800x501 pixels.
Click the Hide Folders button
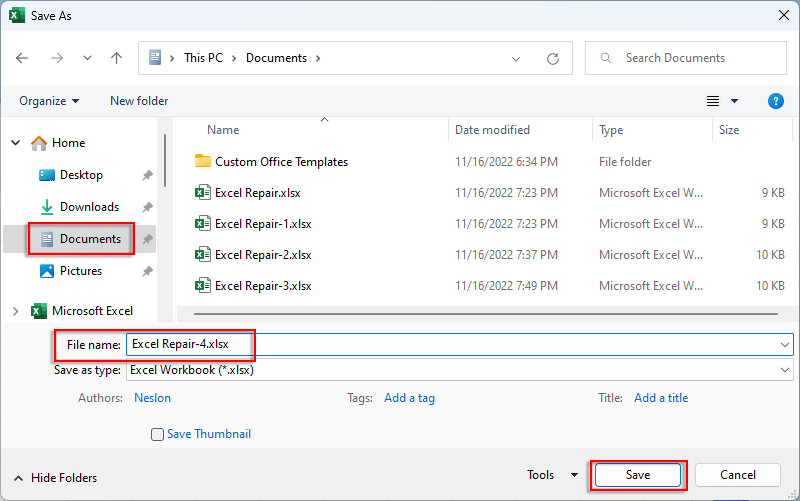(56, 478)
